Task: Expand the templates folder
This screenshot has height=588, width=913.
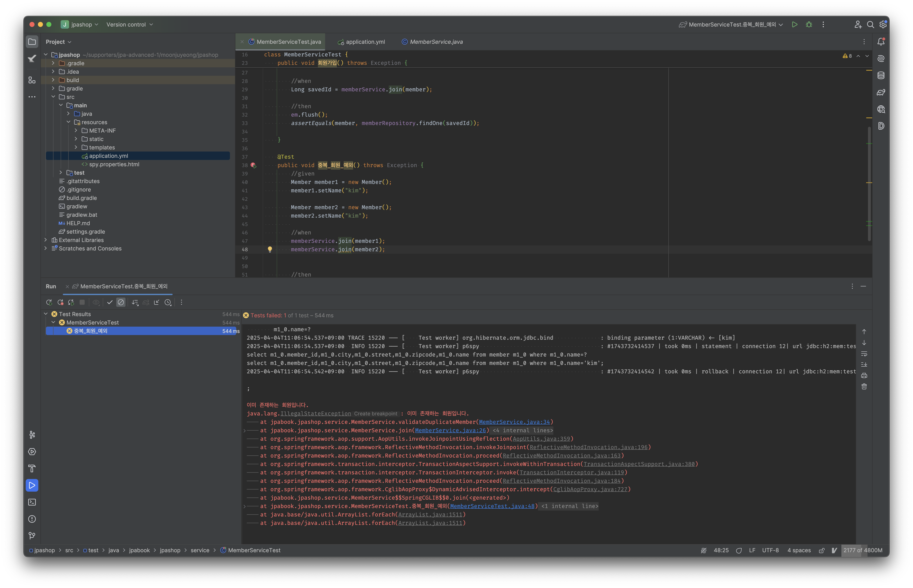Action: click(76, 147)
